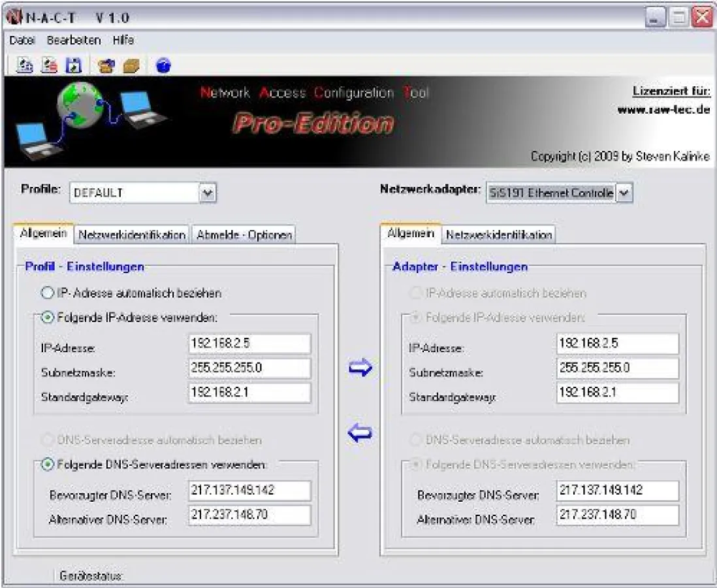Select 'Folgende IP-Adresse verwenden' in Profil settings
Viewport: 717px width, 588px height.
click(48, 318)
